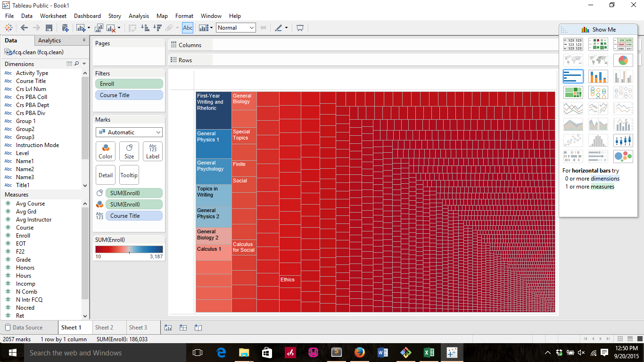
Task: Choose box-and-whisker plot in Show Me
Action: 623,140
